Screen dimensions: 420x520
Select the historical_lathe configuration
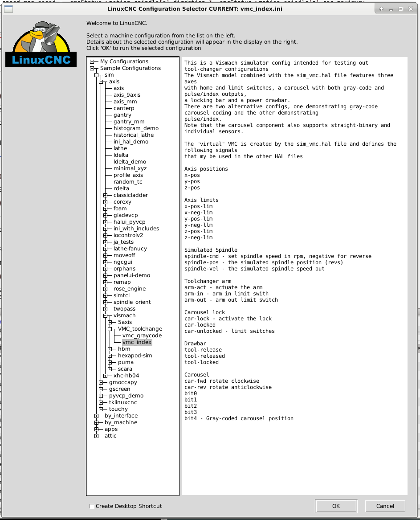[133, 135]
